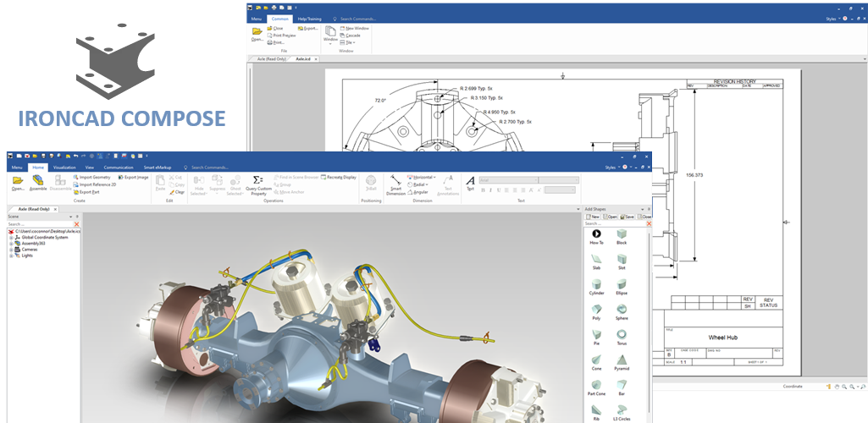
Task: Add a Block shape from catalog
Action: pyautogui.click(x=622, y=237)
